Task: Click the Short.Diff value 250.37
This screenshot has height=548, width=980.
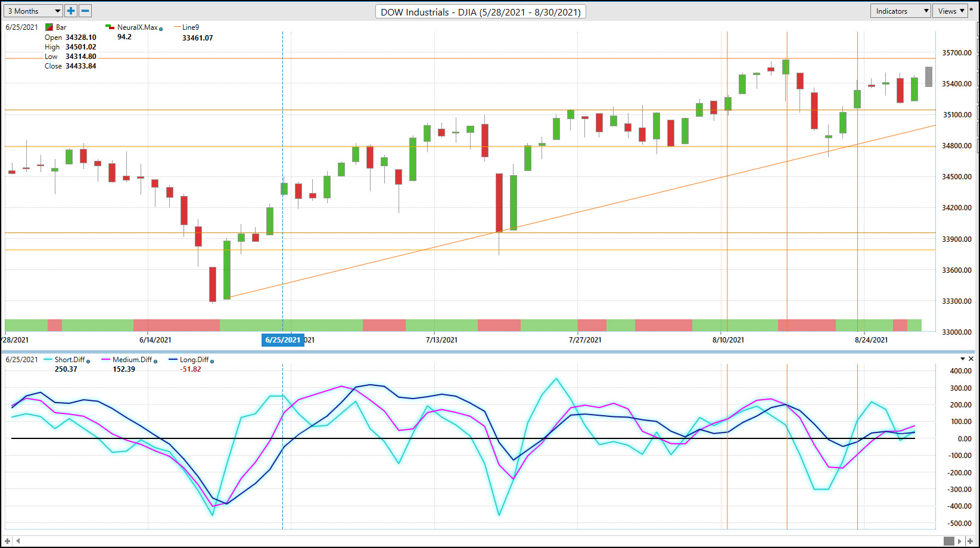Action: [x=66, y=369]
